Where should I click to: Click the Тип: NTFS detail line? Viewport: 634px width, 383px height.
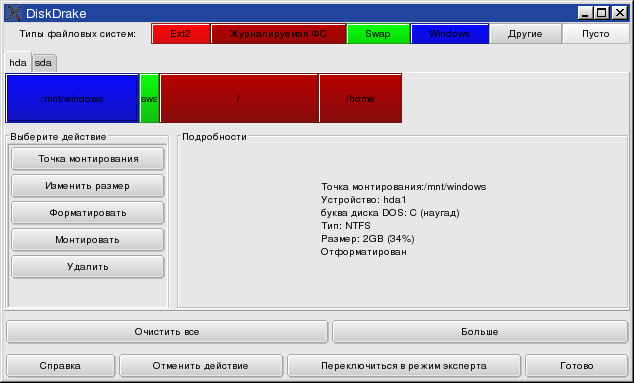point(346,226)
